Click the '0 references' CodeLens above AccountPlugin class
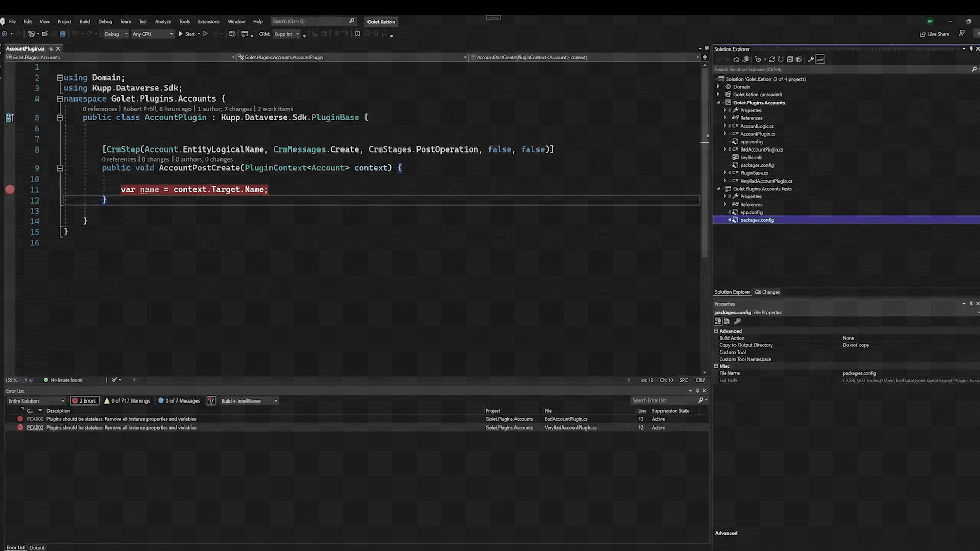This screenshot has width=980, height=551. [100, 109]
